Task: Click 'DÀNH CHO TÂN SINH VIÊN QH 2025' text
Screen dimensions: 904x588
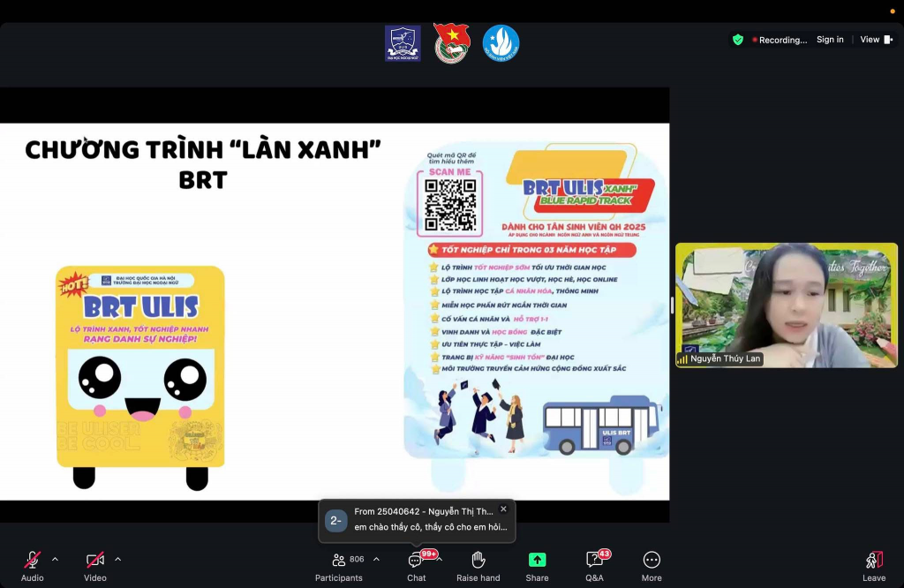Action: (x=573, y=227)
